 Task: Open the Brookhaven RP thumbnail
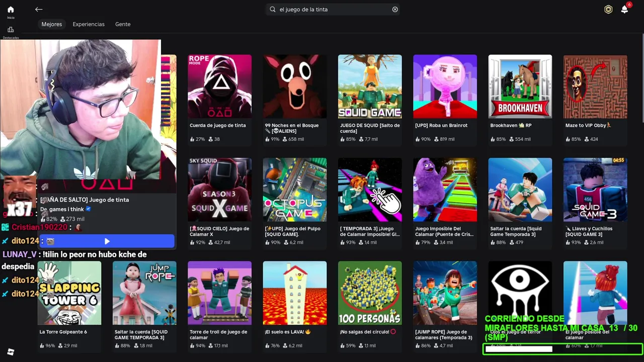[x=520, y=86]
